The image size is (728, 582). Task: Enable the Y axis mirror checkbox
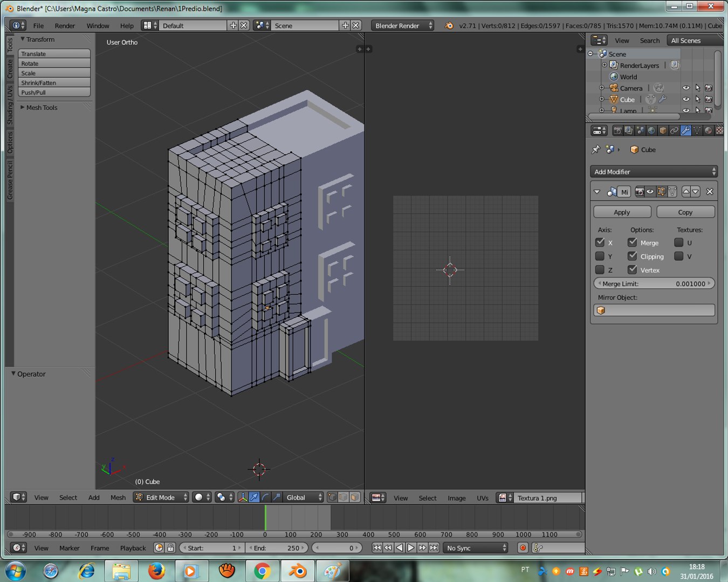pos(600,256)
